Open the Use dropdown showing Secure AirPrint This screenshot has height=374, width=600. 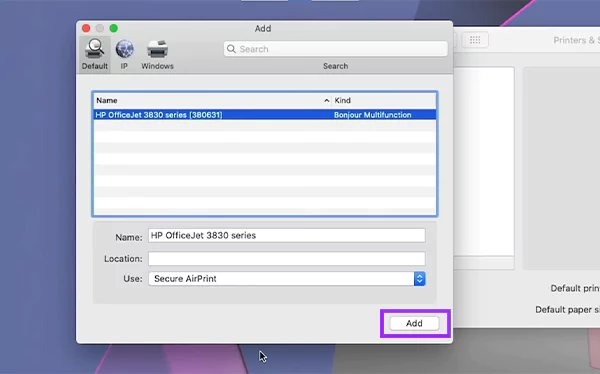tap(287, 279)
